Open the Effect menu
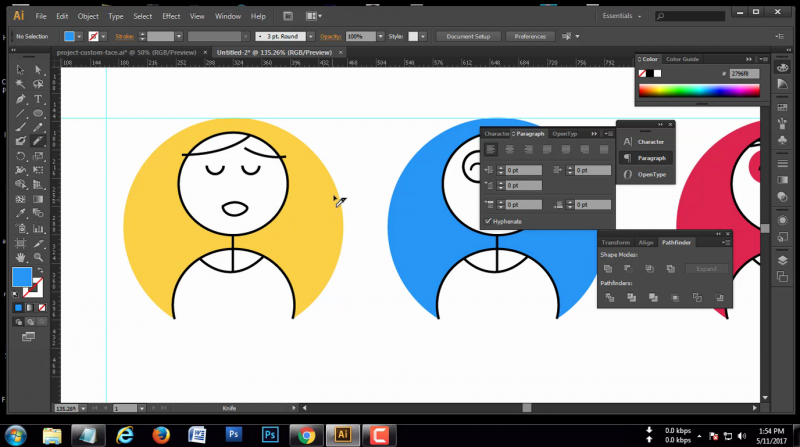 171,17
